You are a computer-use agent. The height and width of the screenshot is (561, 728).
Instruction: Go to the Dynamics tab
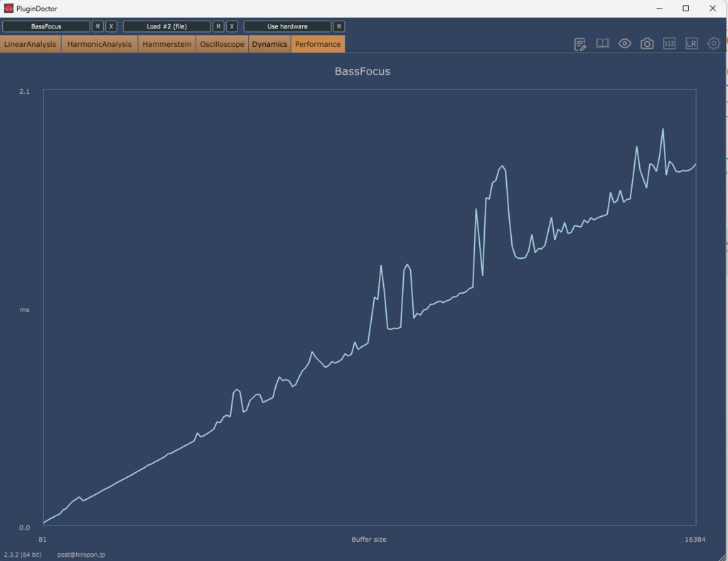269,44
